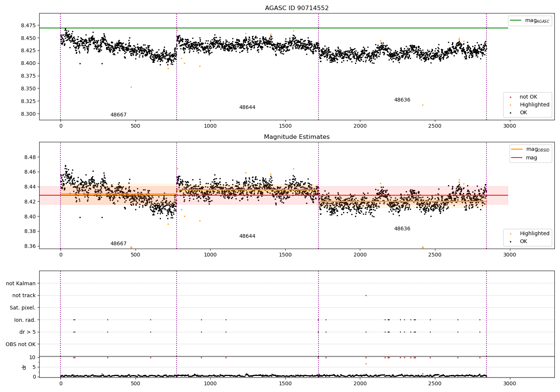Click label 48667 in the Magnitude Estimates plot
560x392 pixels.
[118, 244]
